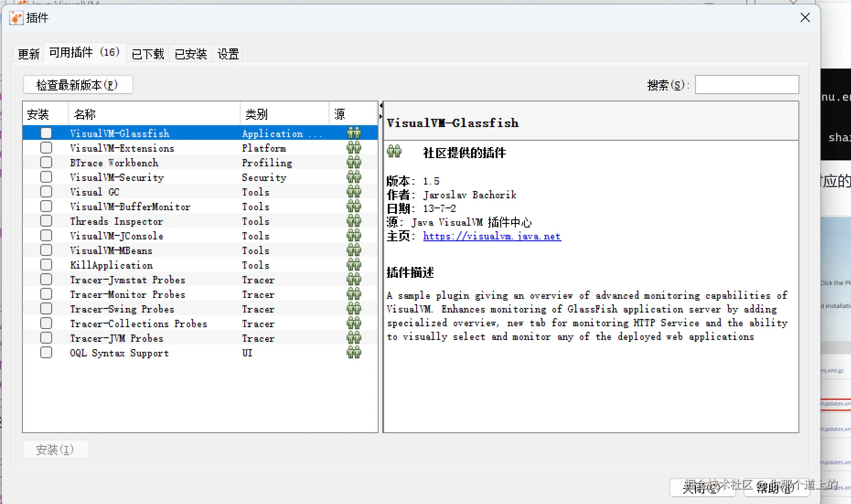Check the Tracer-Collections Probes checkbox
Viewport: 851px width, 504px height.
tap(46, 323)
